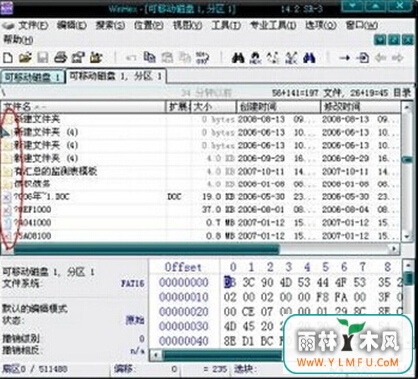The width and height of the screenshot is (418, 379).
Task: Click the blue Continue search binoculars icon
Action: (309, 58)
